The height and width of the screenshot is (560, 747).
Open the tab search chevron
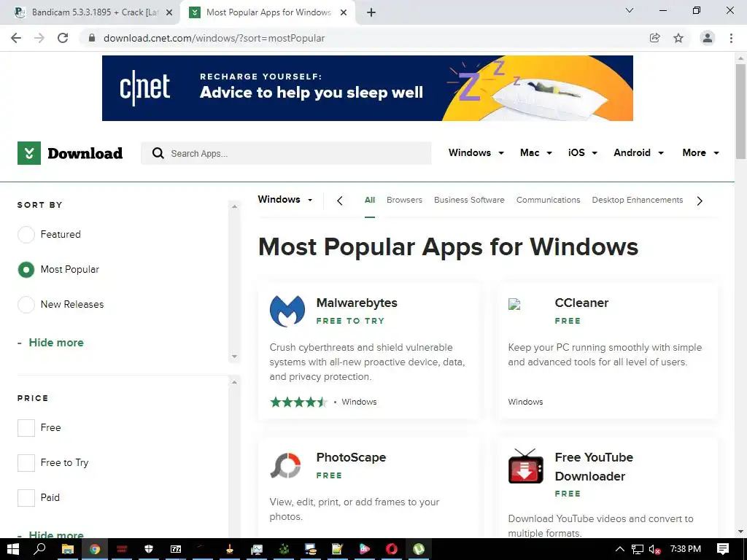(630, 10)
